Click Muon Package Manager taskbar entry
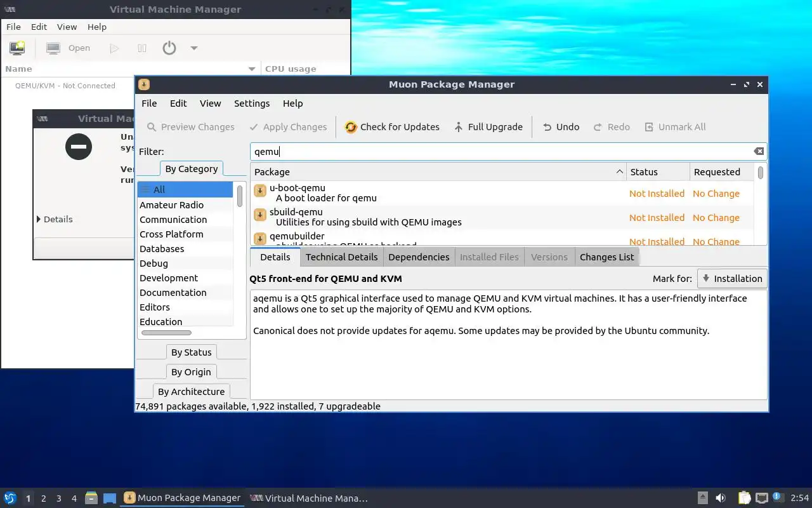Viewport: 812px width, 508px height. 183,498
